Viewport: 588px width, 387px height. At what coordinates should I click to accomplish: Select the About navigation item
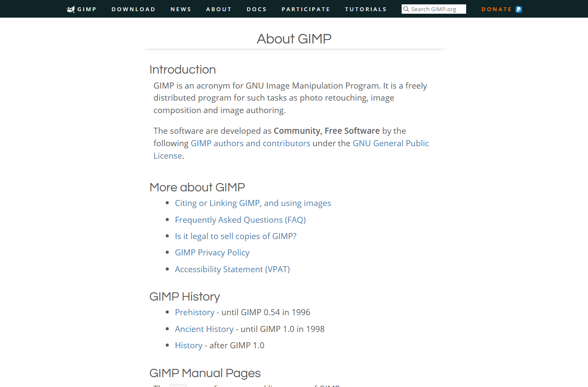pyautogui.click(x=219, y=9)
